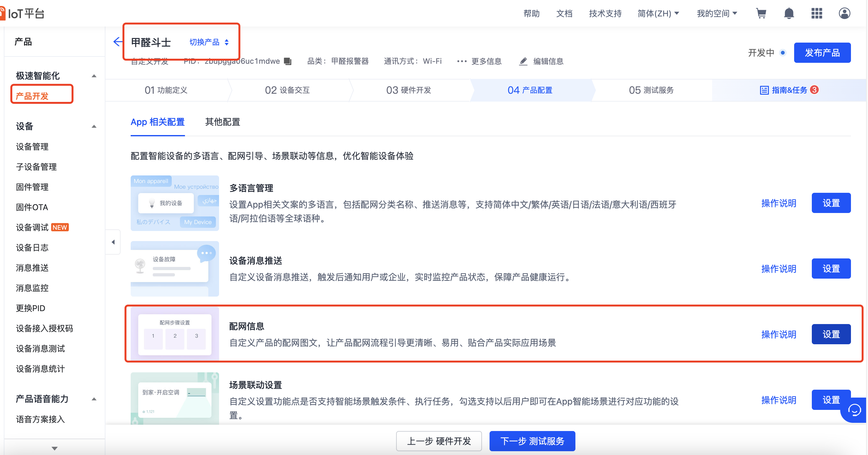Open 固件OTA in the sidebar

coord(32,207)
